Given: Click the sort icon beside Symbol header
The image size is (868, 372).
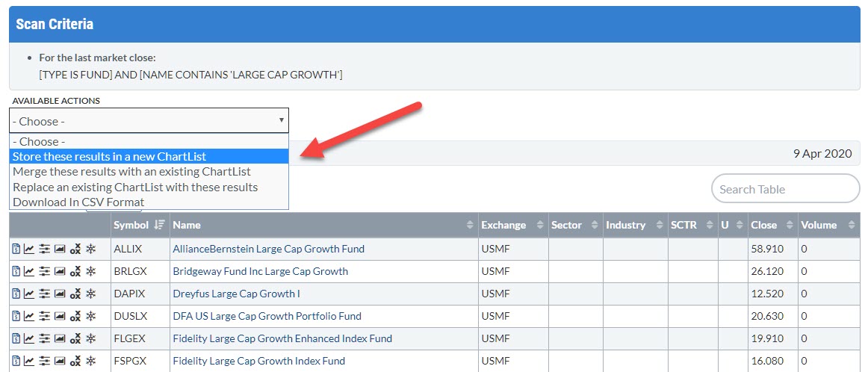Looking at the screenshot, I should click(159, 225).
